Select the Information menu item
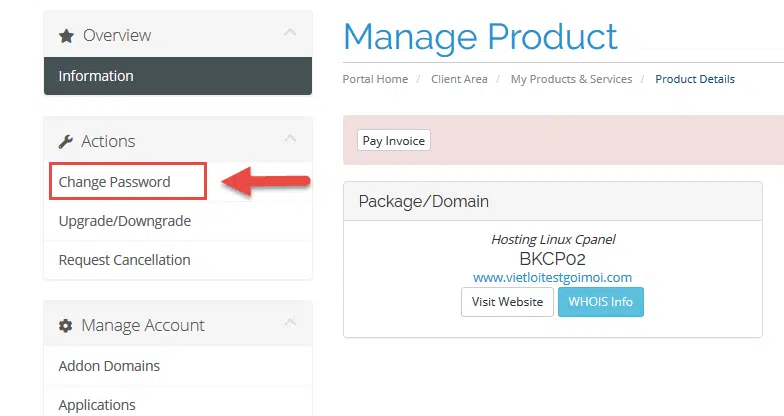This screenshot has width=784, height=416. point(178,76)
